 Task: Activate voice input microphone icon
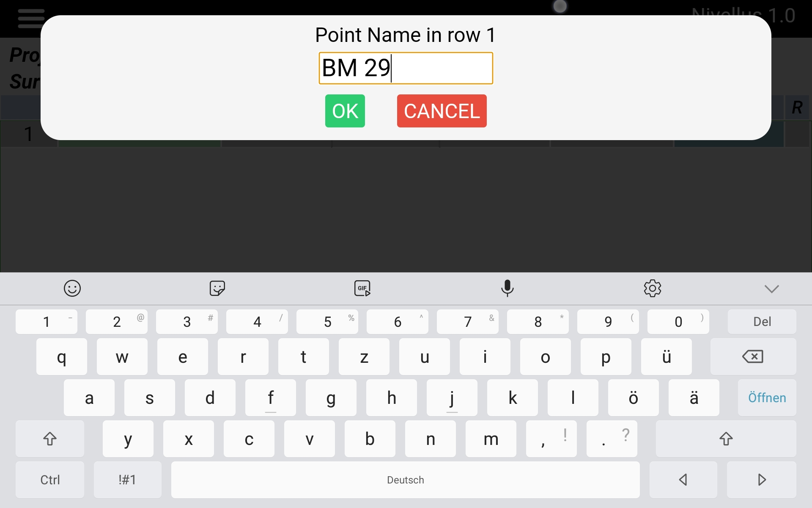coord(507,287)
